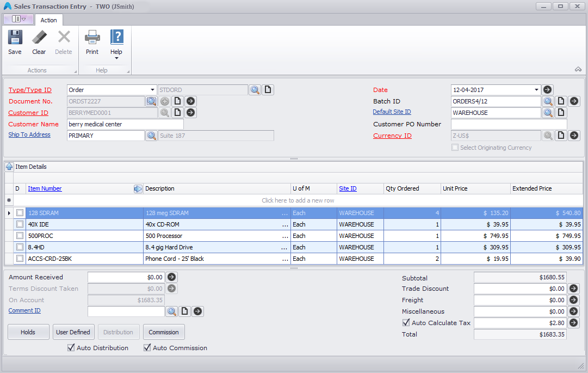Open note icon beside Customer ID
Image resolution: width=588 pixels, height=373 pixels.
(178, 113)
